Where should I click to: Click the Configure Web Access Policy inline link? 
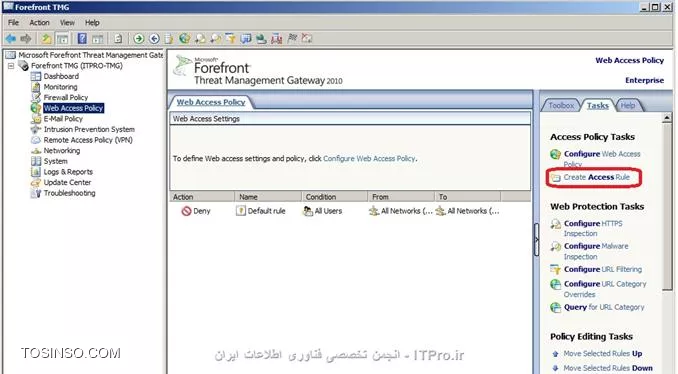point(369,159)
